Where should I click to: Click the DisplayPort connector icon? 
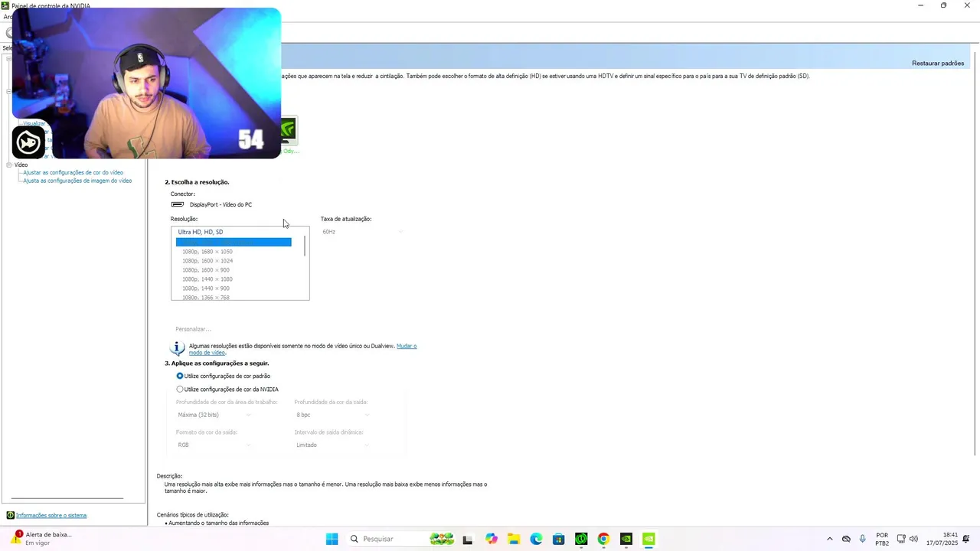pyautogui.click(x=178, y=204)
